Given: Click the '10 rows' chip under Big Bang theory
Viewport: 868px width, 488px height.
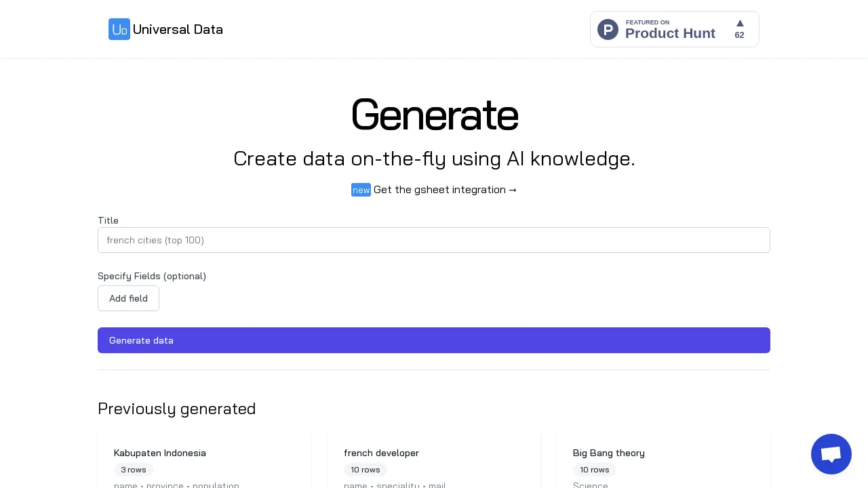Looking at the screenshot, I should (595, 470).
